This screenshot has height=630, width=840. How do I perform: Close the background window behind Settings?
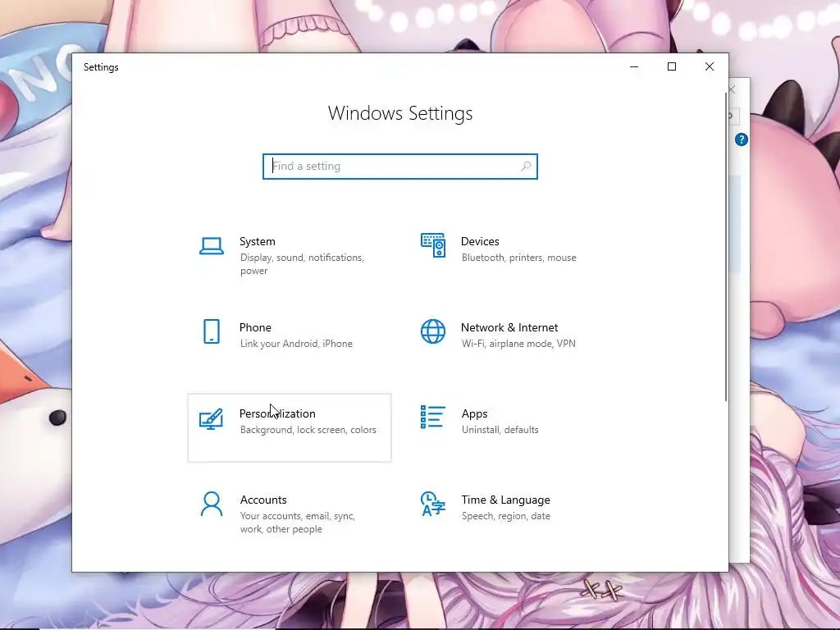pyautogui.click(x=733, y=89)
